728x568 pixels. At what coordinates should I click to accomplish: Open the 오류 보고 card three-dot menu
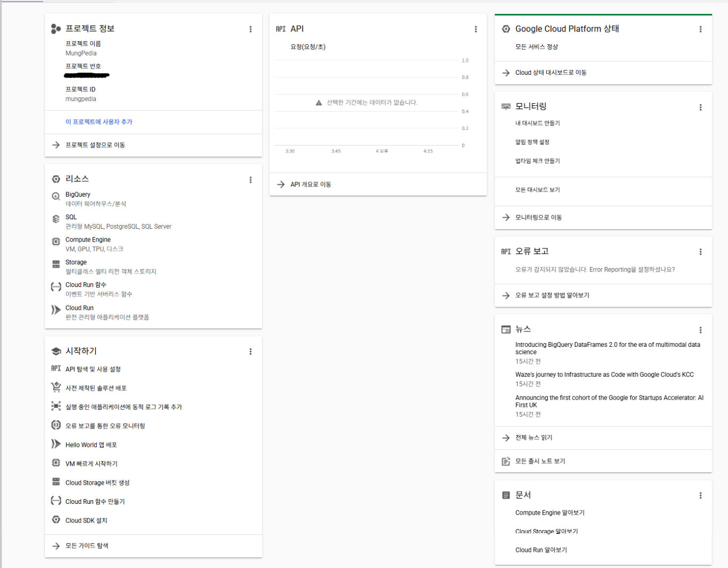click(x=700, y=252)
